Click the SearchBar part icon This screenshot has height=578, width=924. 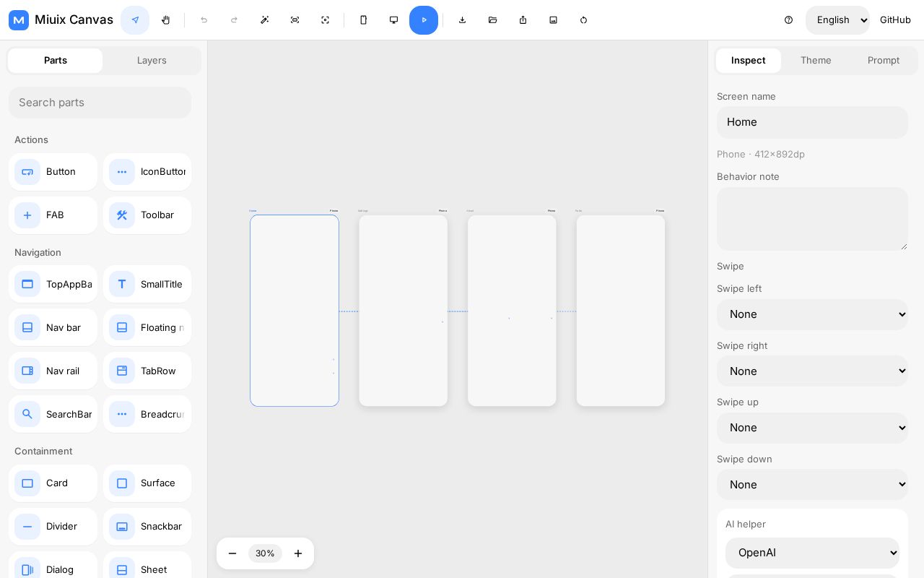coord(27,414)
